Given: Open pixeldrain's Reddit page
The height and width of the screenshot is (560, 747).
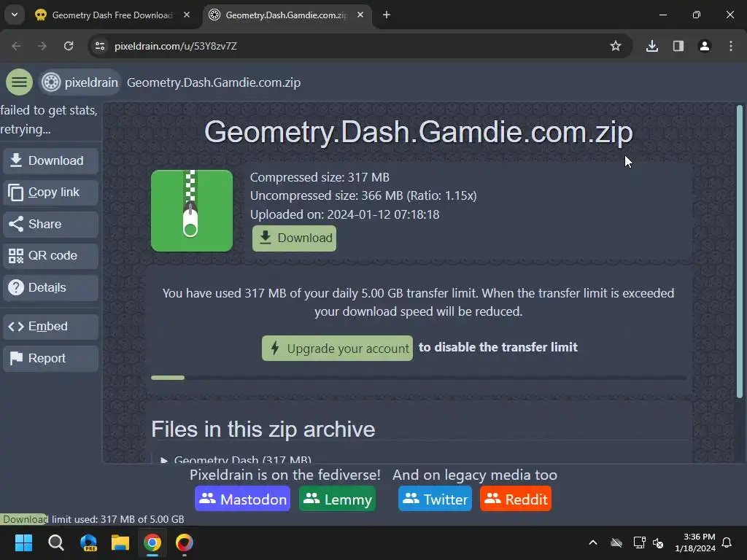Looking at the screenshot, I should [516, 499].
